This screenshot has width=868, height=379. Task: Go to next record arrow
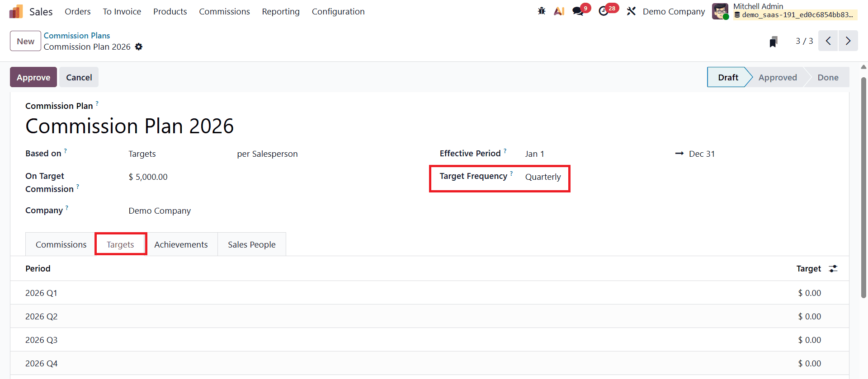pos(848,41)
